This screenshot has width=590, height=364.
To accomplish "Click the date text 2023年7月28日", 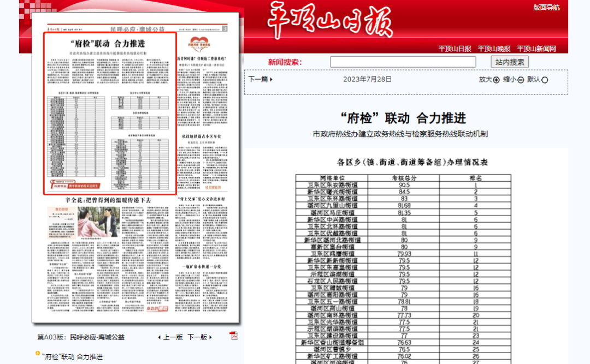I will coord(367,79).
